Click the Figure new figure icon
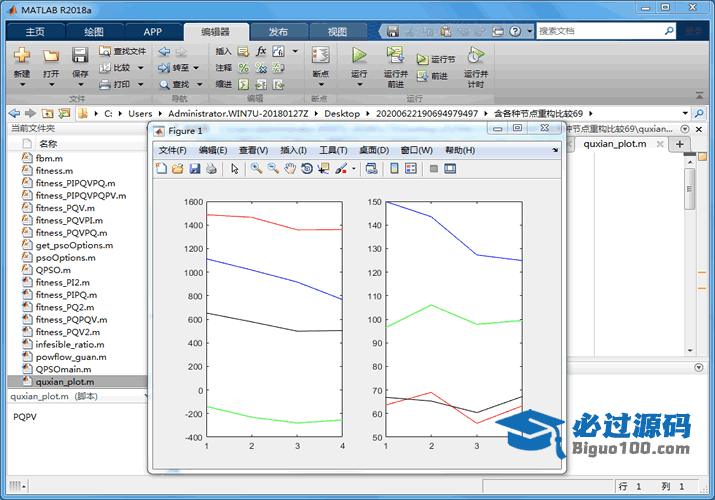Screen dimensions: 715x500 [x=161, y=169]
